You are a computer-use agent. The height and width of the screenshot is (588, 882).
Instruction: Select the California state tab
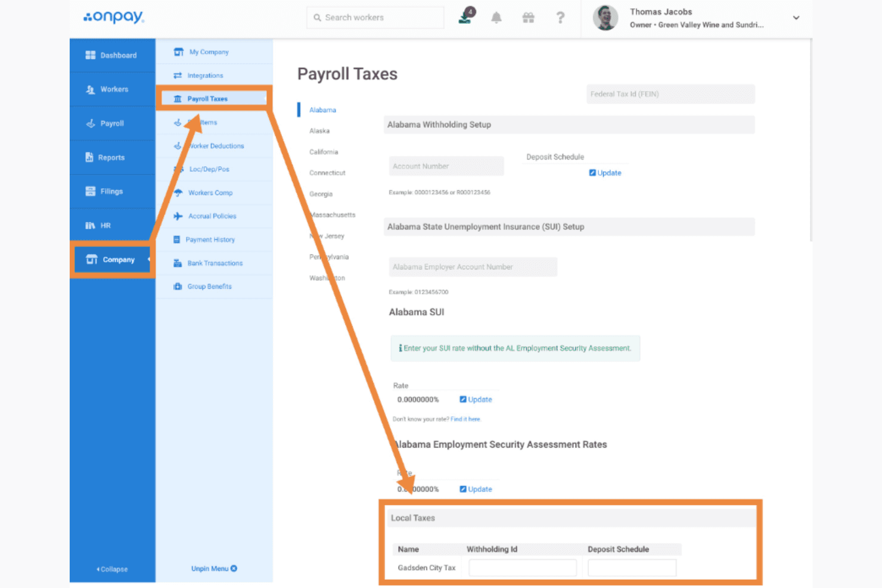(x=324, y=152)
